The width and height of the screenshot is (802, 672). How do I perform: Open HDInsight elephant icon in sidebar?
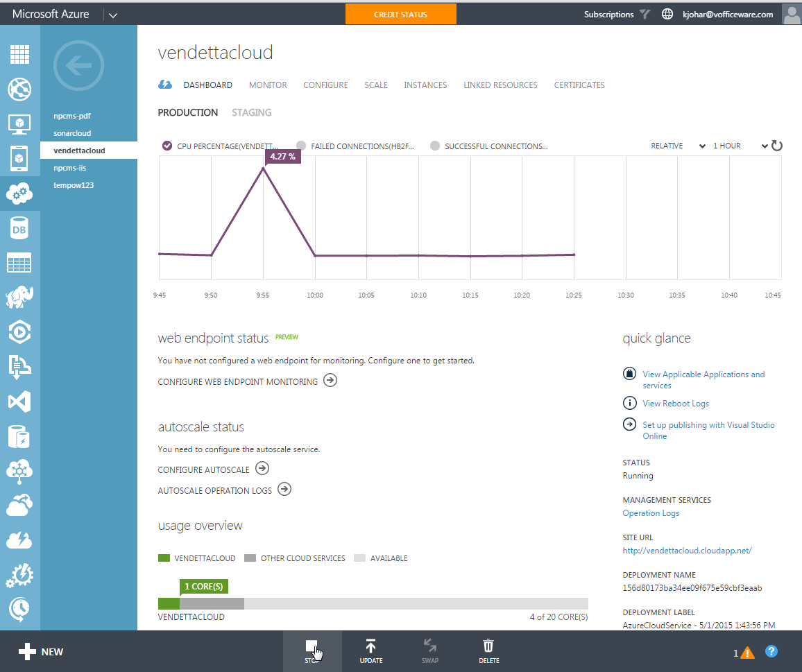tap(19, 298)
